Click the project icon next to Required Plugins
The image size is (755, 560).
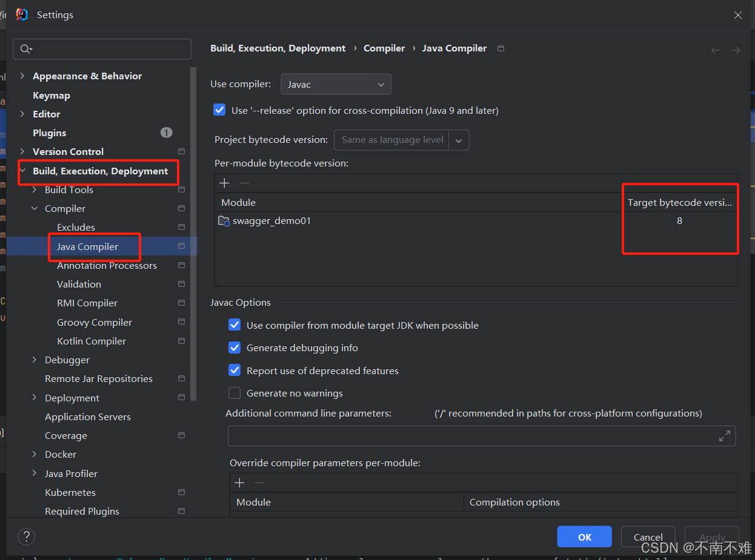(x=181, y=511)
